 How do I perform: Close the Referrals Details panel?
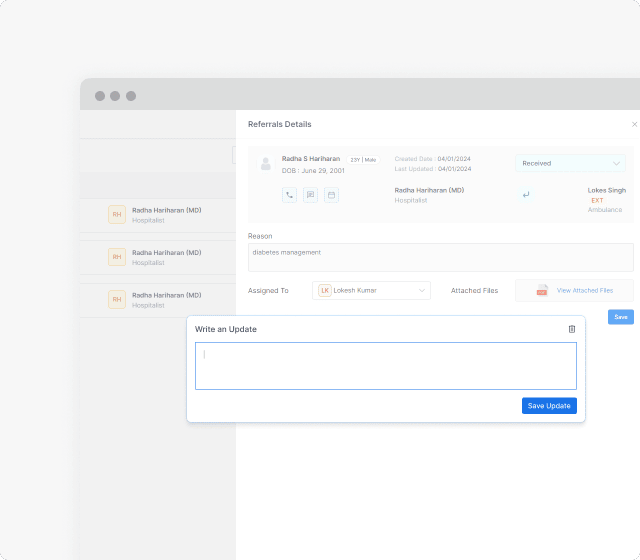[x=634, y=124]
